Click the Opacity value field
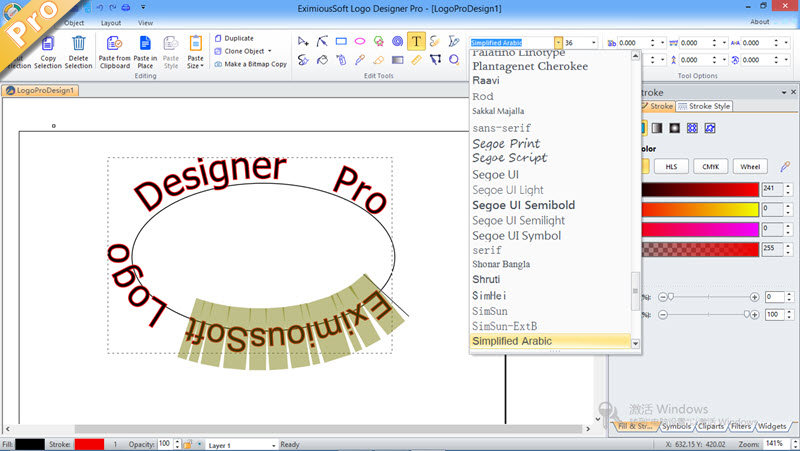Image resolution: width=800 pixels, height=451 pixels. 165,444
